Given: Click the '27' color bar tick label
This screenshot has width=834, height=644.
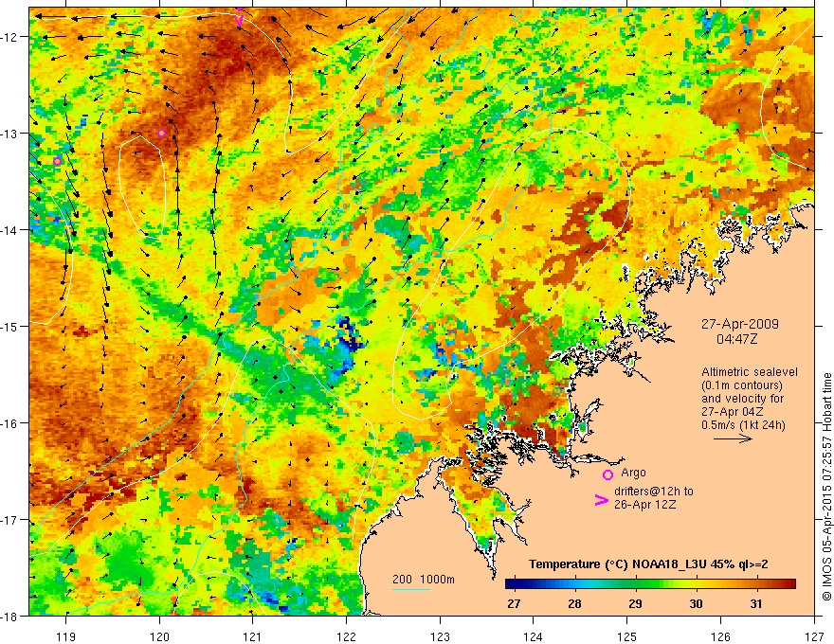Looking at the screenshot, I should [x=514, y=603].
